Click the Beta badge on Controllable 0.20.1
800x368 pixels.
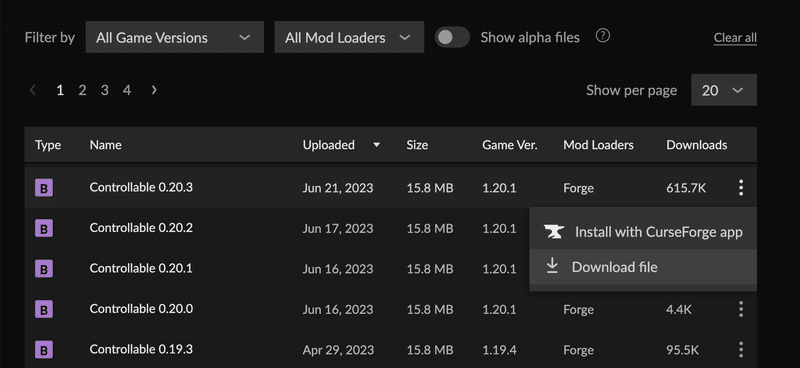click(x=44, y=269)
